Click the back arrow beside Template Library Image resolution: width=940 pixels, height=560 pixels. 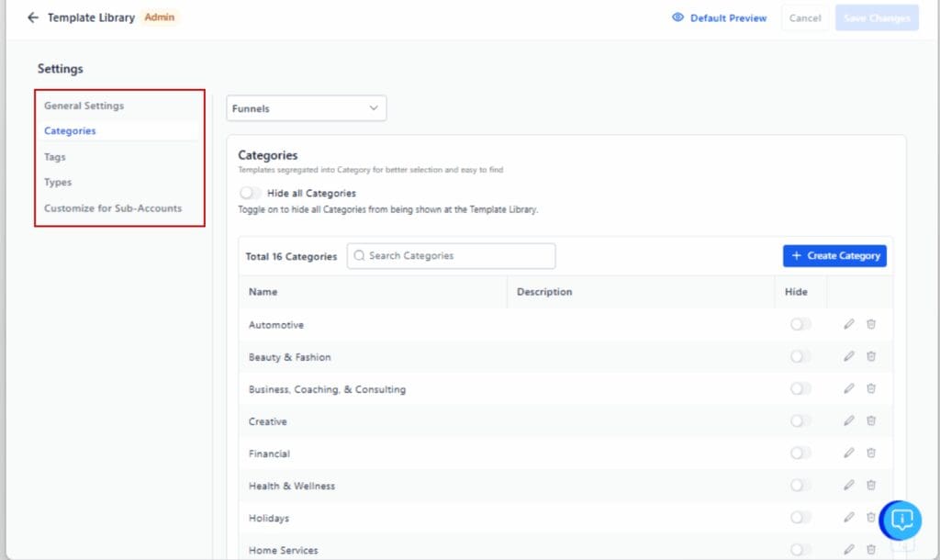click(33, 17)
